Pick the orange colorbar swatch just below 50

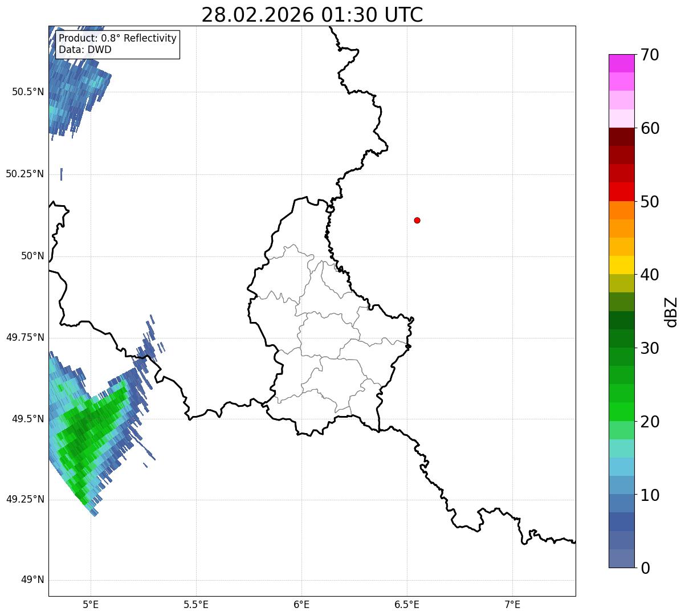621,210
